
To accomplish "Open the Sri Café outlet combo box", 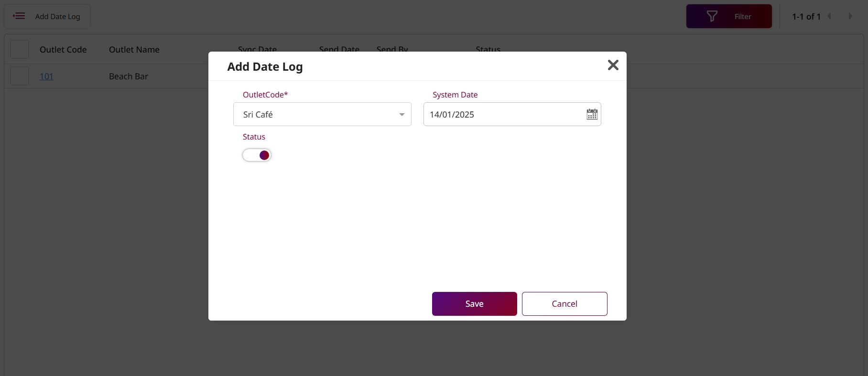I will coord(315,115).
